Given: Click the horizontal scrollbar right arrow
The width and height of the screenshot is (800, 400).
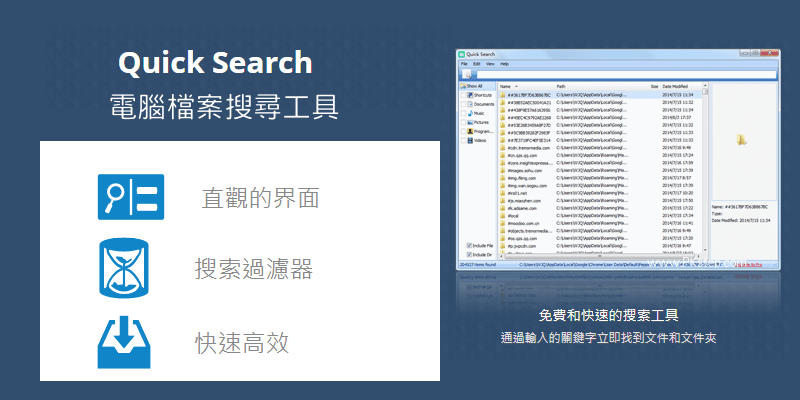Looking at the screenshot, I should (699, 255).
